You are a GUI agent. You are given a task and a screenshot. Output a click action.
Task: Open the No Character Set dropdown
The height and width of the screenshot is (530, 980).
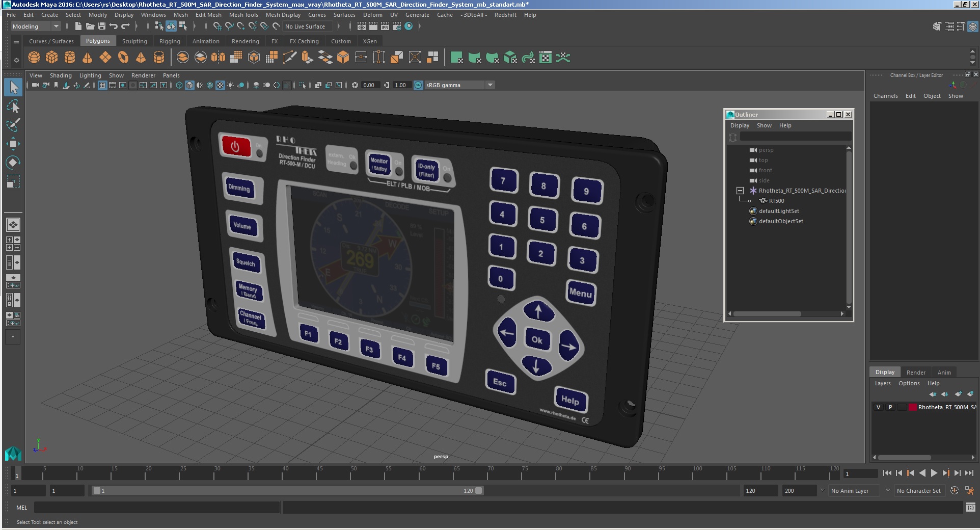pyautogui.click(x=919, y=490)
